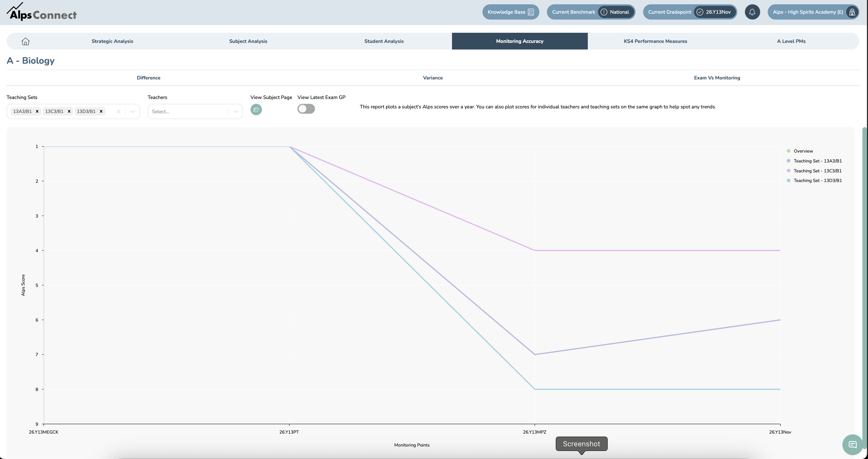Open the A Level PMs tab

click(x=791, y=41)
